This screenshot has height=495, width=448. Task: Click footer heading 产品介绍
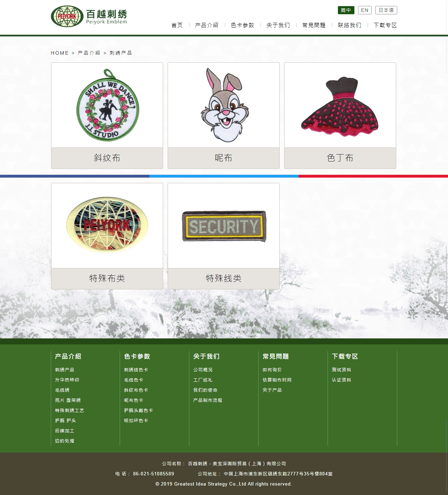click(x=68, y=356)
